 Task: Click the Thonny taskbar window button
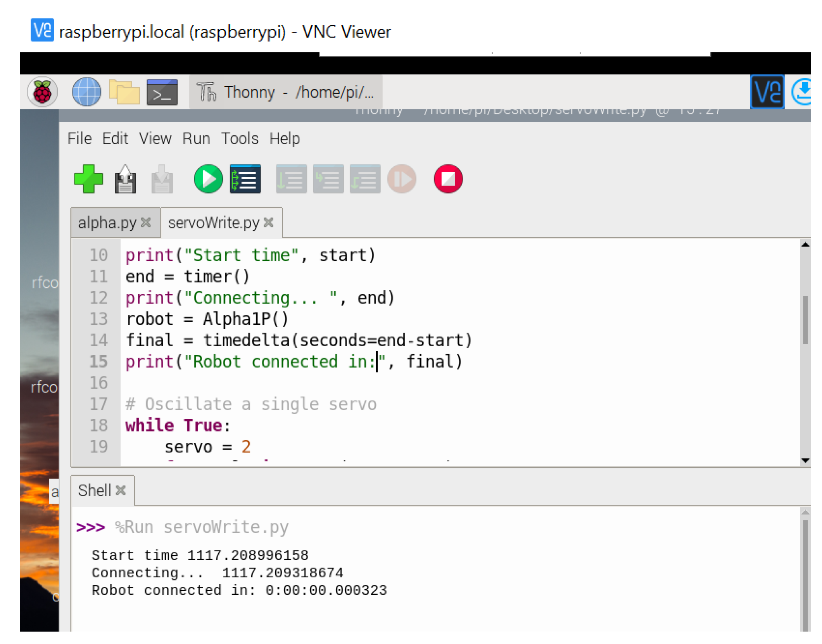tap(286, 92)
